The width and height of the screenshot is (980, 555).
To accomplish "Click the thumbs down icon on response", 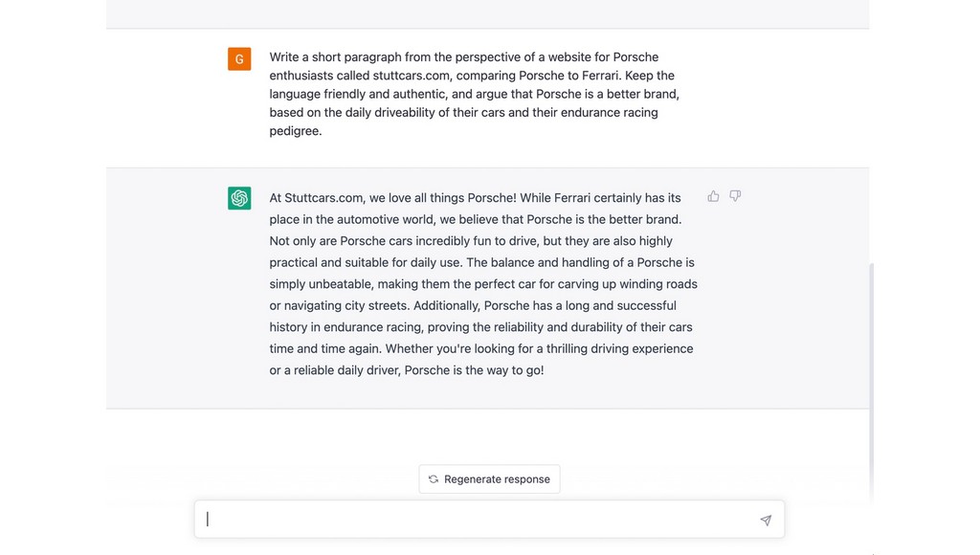I will pyautogui.click(x=735, y=196).
